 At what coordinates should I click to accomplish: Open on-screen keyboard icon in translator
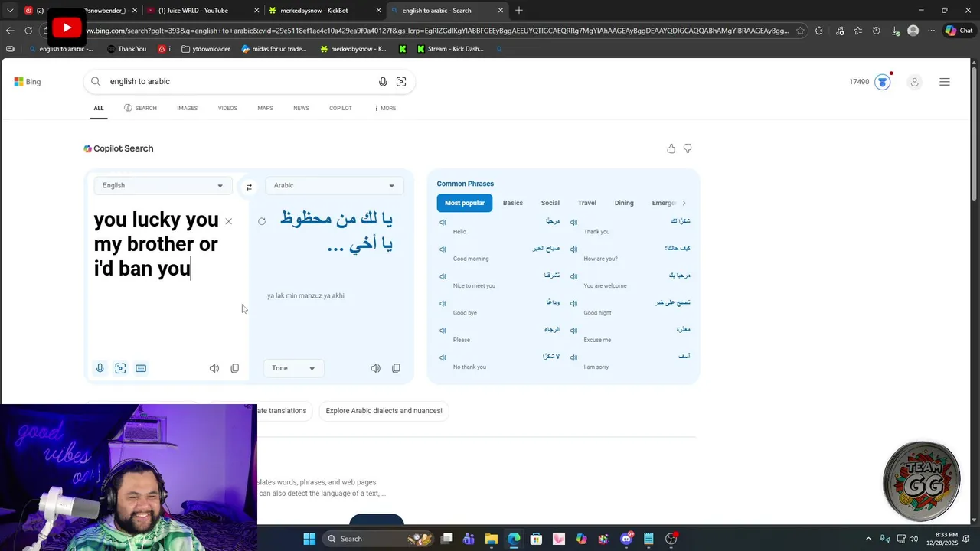141,368
